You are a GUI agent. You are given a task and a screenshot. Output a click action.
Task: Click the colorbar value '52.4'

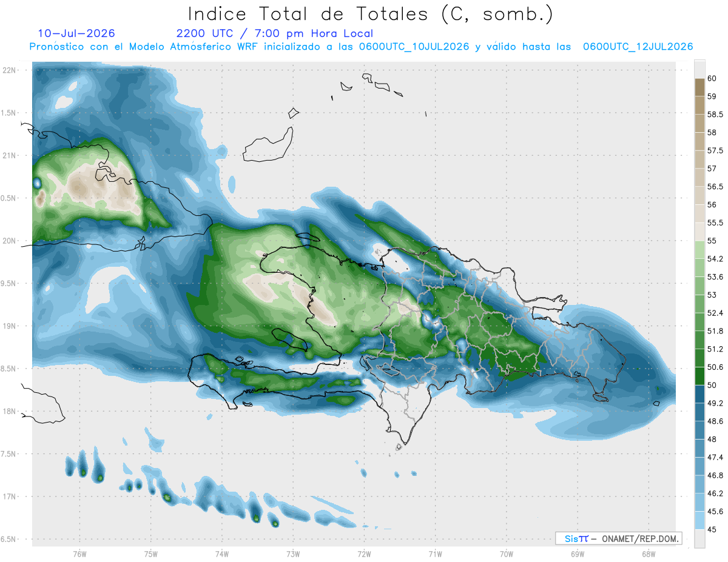coord(715,313)
